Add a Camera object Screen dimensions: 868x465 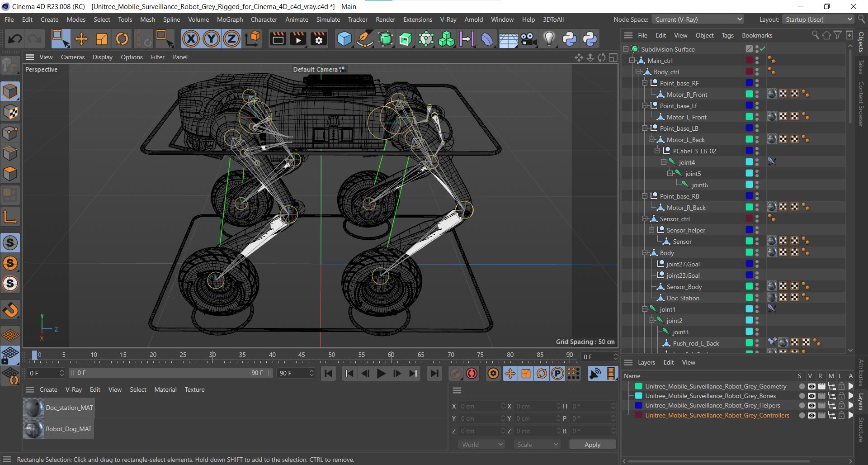528,39
